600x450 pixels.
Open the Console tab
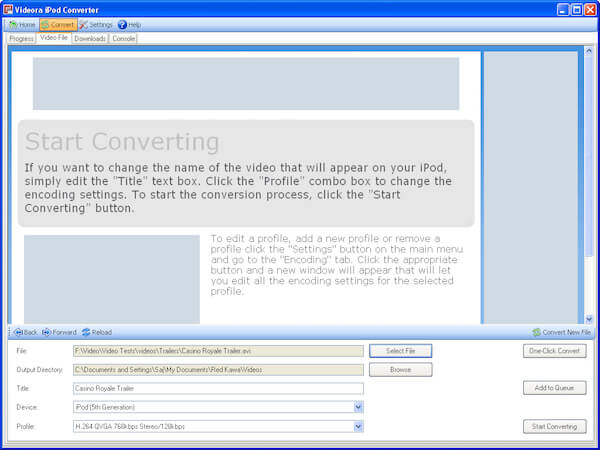click(123, 39)
